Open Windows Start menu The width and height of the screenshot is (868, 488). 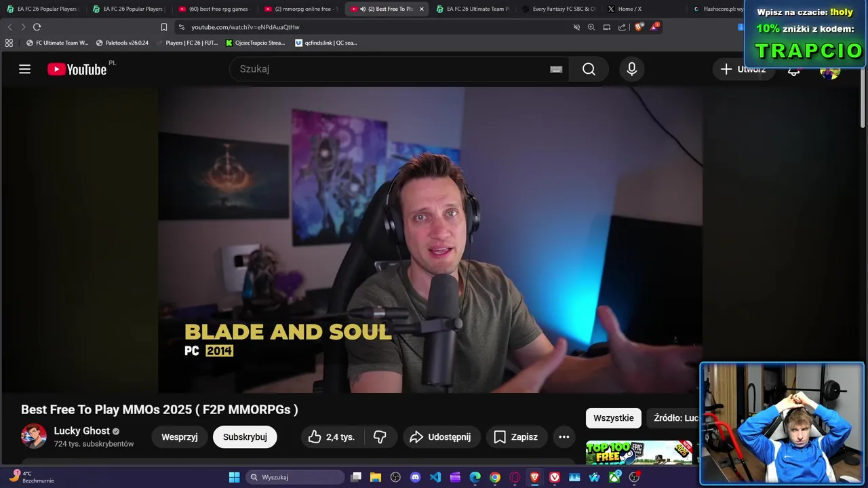point(234,477)
